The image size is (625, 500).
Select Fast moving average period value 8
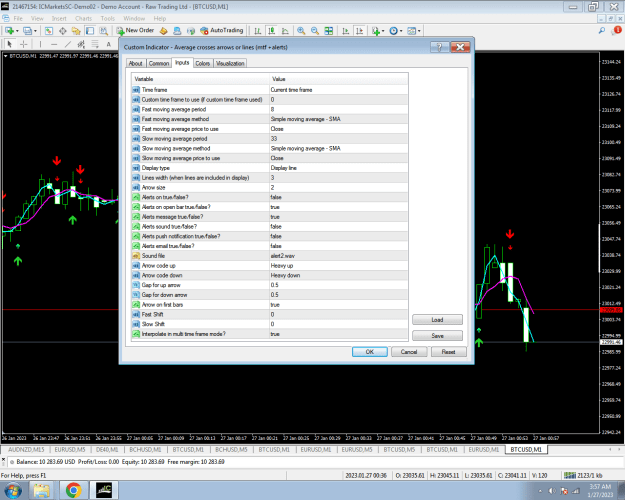(x=338, y=109)
